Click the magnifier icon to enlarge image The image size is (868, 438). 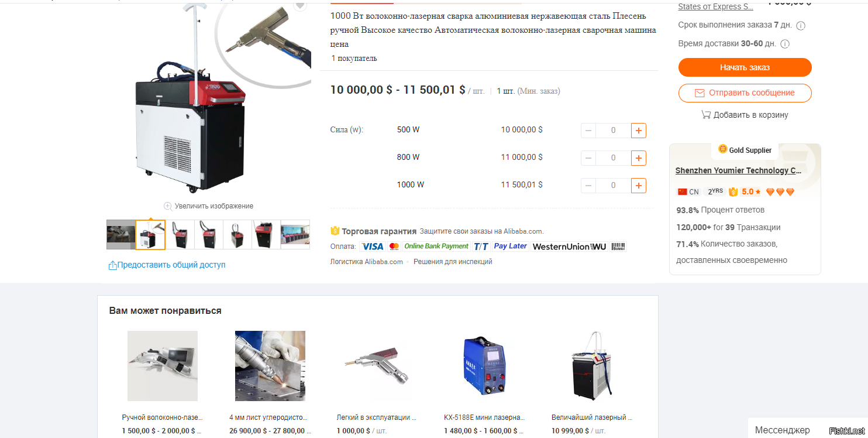coord(168,206)
